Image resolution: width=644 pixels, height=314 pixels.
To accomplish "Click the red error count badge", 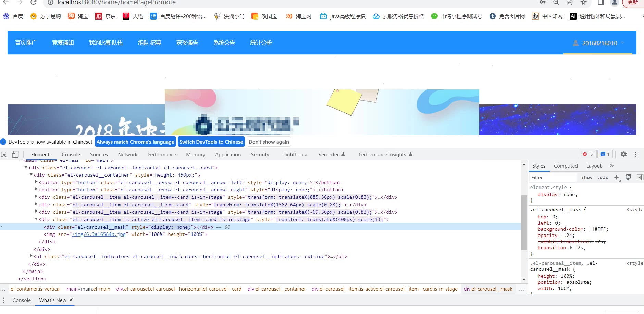I will click(588, 155).
